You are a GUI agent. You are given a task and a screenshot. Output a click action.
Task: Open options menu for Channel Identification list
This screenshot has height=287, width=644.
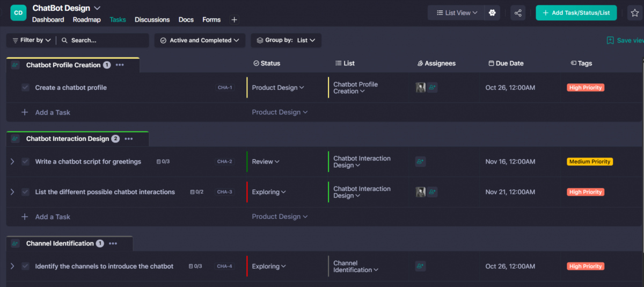click(113, 243)
